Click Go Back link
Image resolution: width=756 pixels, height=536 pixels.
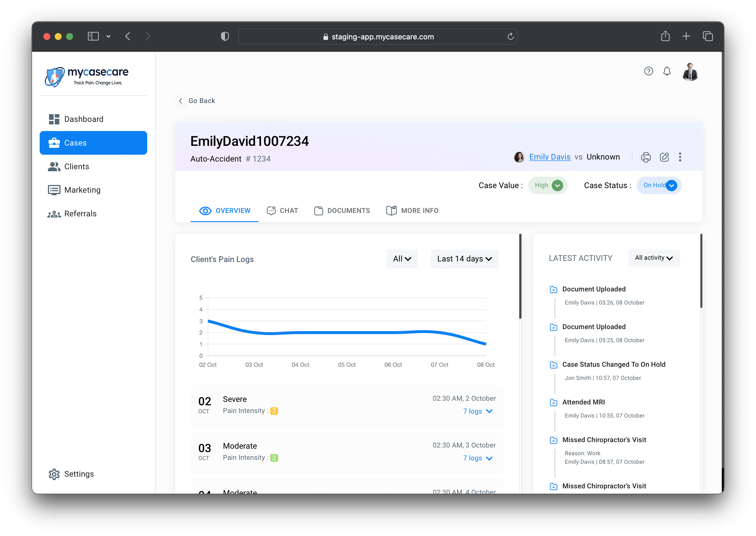(x=197, y=101)
